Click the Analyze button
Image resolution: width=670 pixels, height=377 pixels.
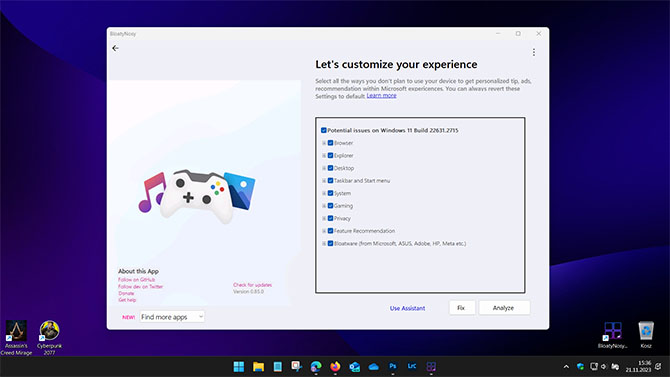tap(504, 308)
